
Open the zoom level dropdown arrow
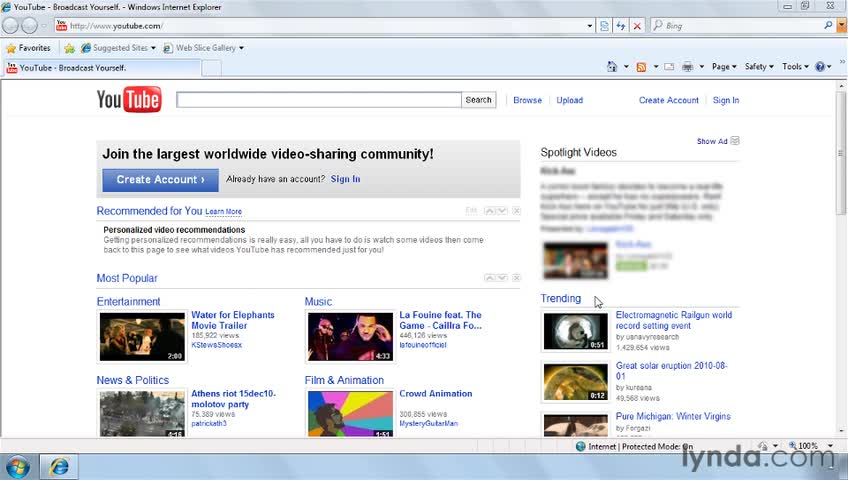(x=830, y=446)
